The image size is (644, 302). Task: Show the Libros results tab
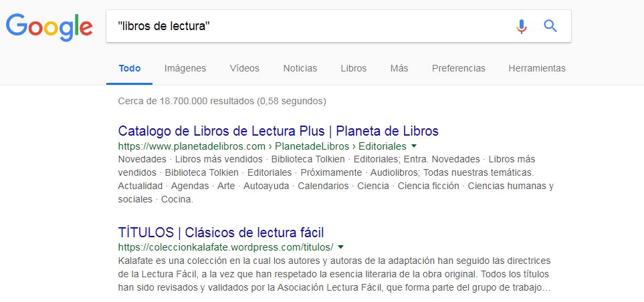(x=353, y=68)
